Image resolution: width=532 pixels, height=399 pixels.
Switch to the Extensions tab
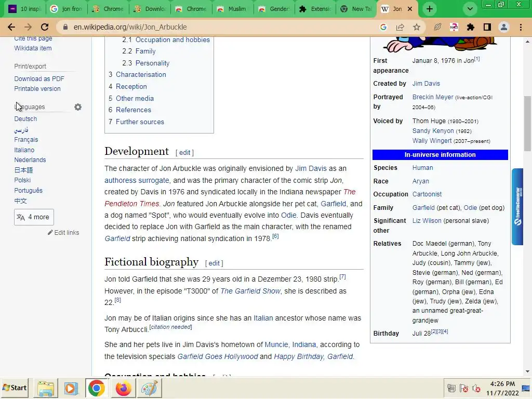[x=315, y=9]
